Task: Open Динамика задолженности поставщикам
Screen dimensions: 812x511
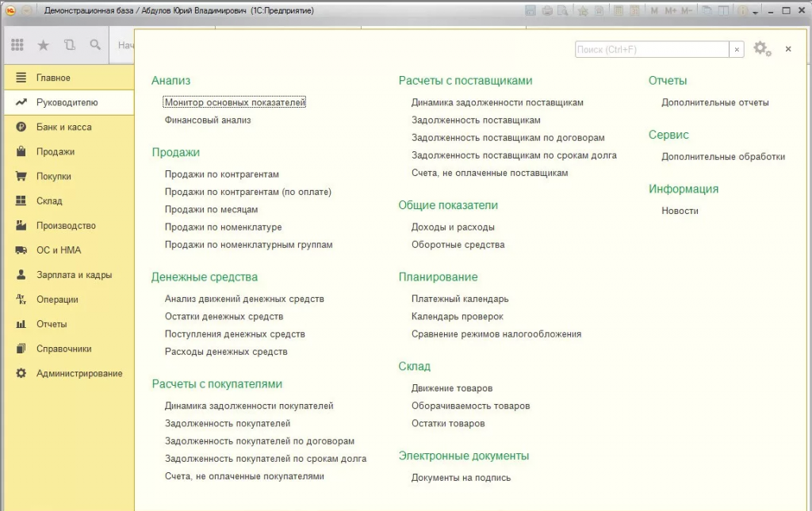Action: click(x=497, y=102)
